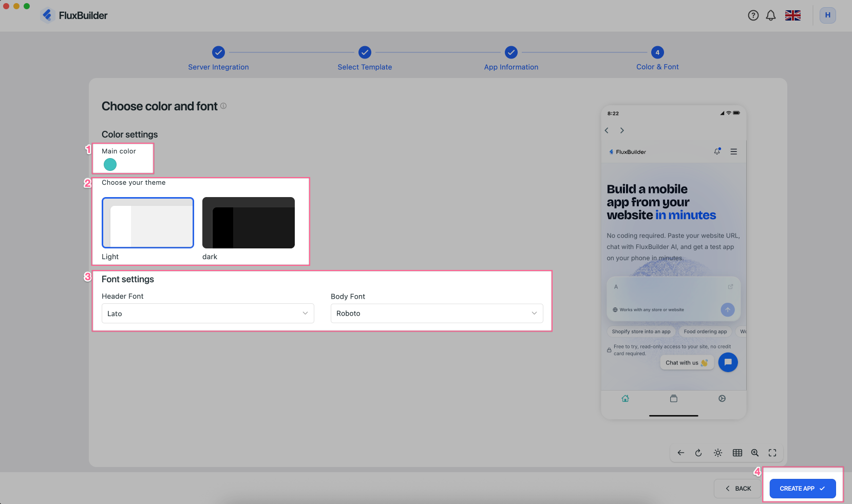Open the Header Font dropdown showing Lato

click(208, 314)
